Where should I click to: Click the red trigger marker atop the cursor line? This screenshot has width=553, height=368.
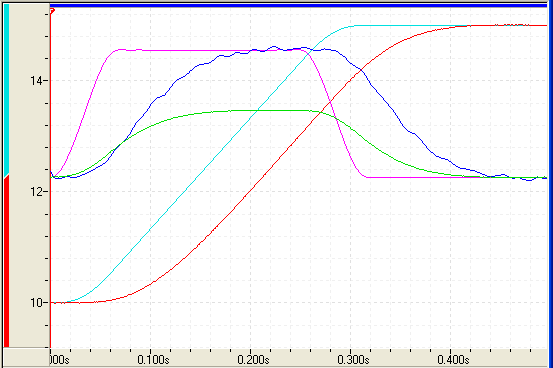(52, 11)
